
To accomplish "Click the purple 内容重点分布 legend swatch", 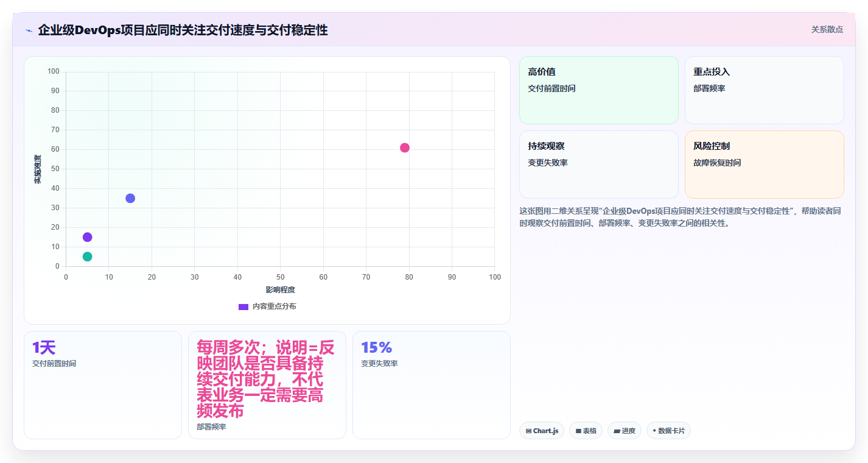I will pos(243,306).
